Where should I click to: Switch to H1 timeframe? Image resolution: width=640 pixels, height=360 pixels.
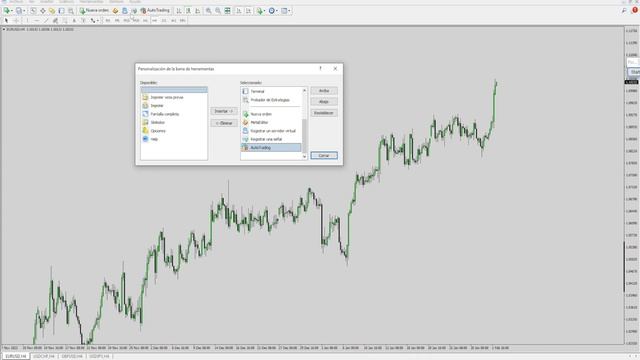click(x=145, y=20)
